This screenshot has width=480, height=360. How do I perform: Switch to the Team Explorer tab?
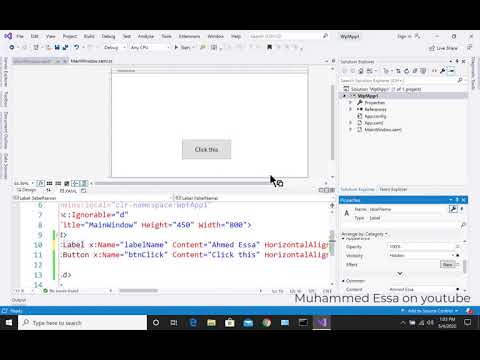393,189
